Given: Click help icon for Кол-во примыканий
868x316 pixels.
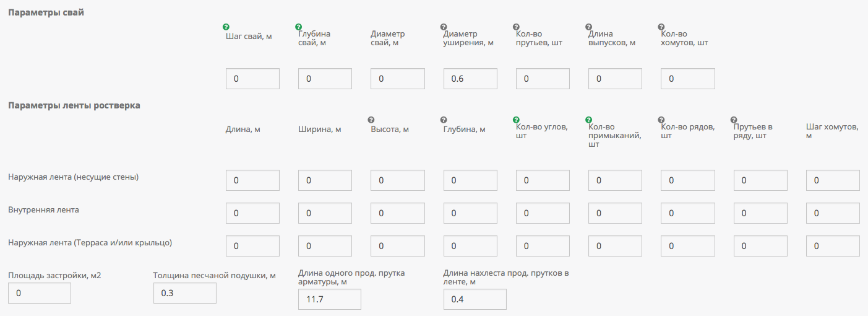Looking at the screenshot, I should 588,120.
